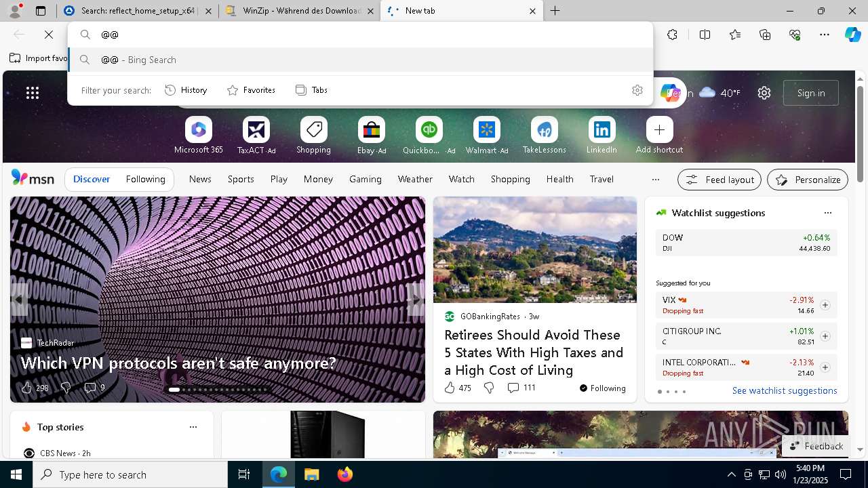
Task: Click the Extensions puzzle icon
Action: coord(672,35)
